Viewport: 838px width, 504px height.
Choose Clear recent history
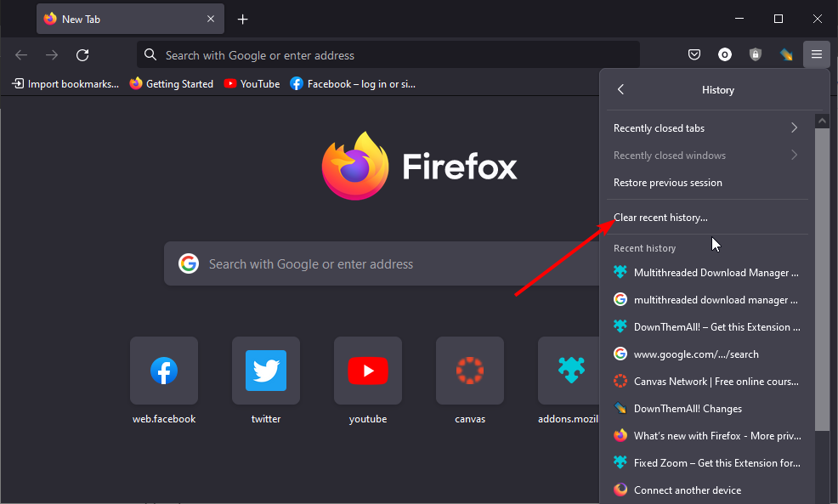(707, 218)
